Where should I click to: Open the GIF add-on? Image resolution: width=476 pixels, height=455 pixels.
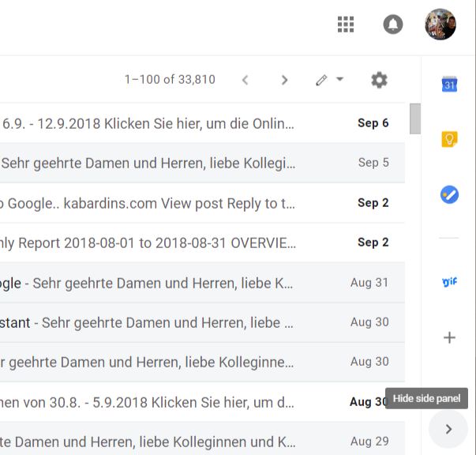[x=449, y=281]
